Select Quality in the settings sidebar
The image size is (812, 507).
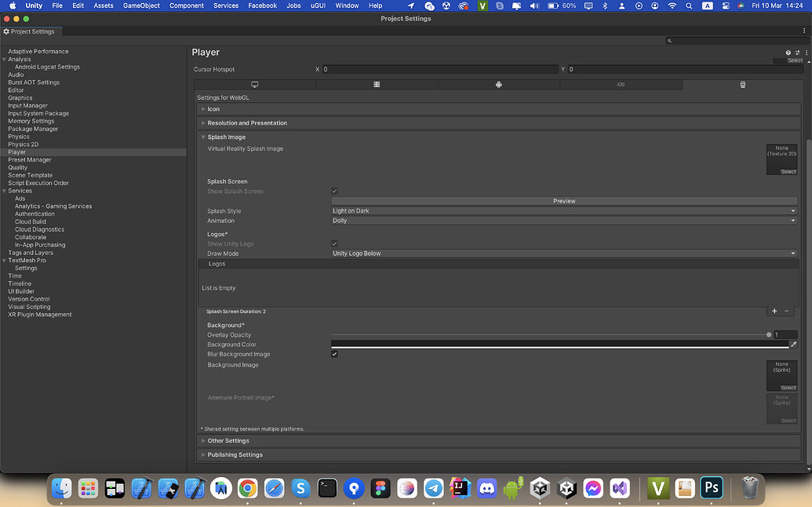tap(18, 167)
